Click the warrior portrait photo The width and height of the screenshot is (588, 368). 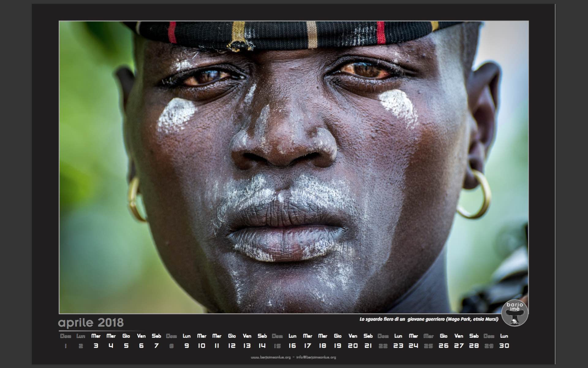(293, 167)
